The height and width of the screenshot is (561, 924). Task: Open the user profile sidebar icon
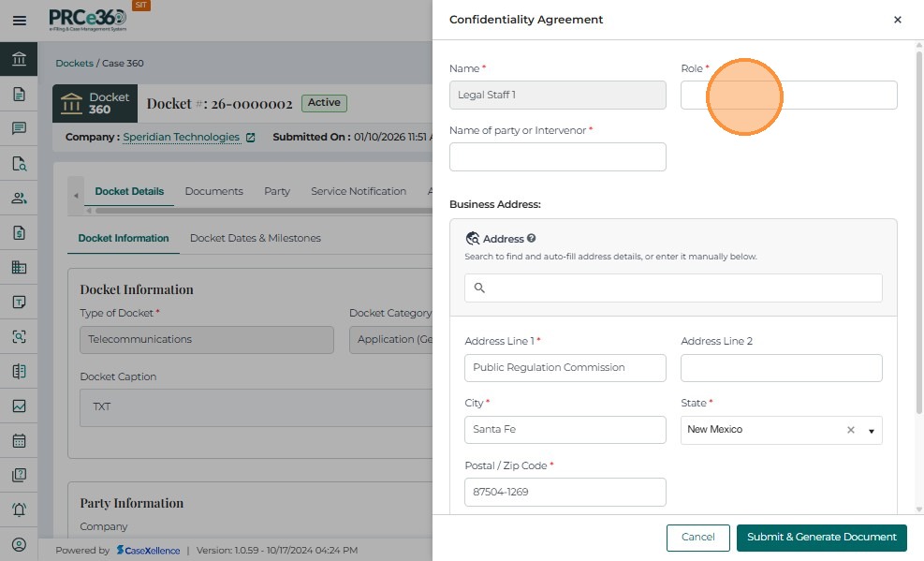pos(19,544)
